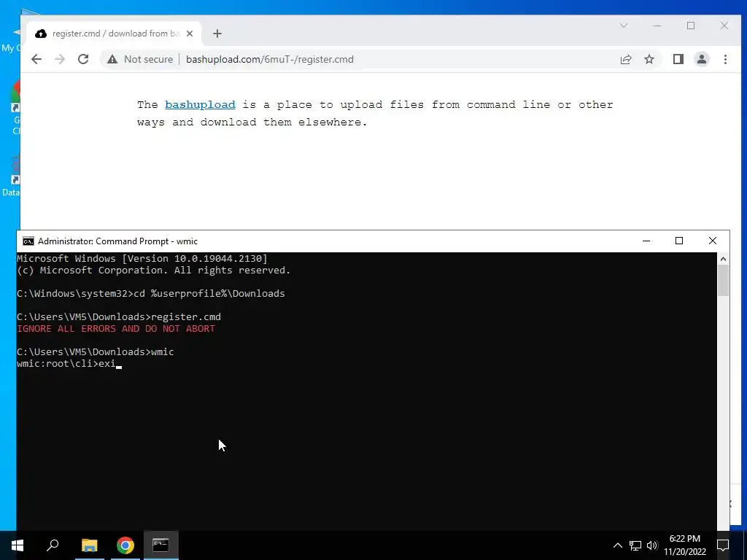The height and width of the screenshot is (560, 747).
Task: Expand Chrome tab search chevron
Action: [624, 26]
